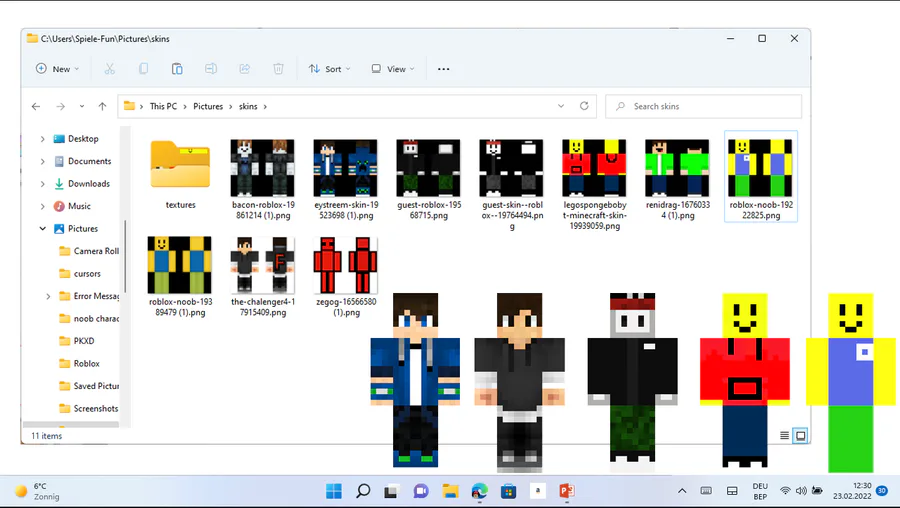Open the Sort options dropdown
The width and height of the screenshot is (900, 508).
(x=329, y=69)
